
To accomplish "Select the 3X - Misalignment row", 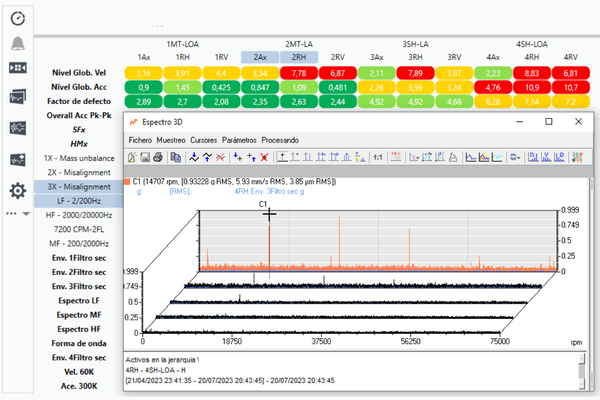I will coord(77,187).
